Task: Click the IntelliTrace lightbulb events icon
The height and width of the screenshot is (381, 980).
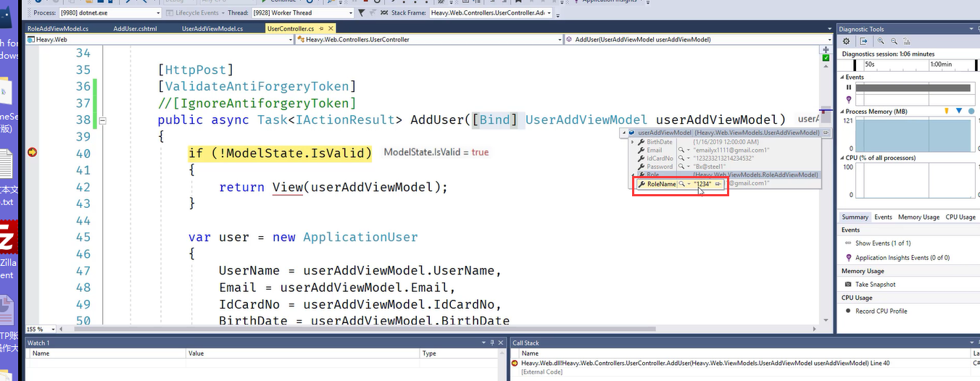Action: tap(849, 99)
